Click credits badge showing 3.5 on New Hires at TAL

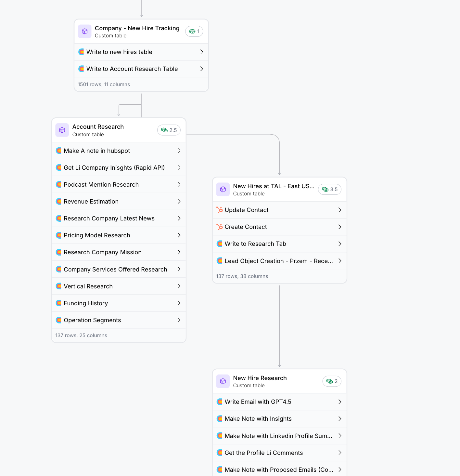click(330, 190)
